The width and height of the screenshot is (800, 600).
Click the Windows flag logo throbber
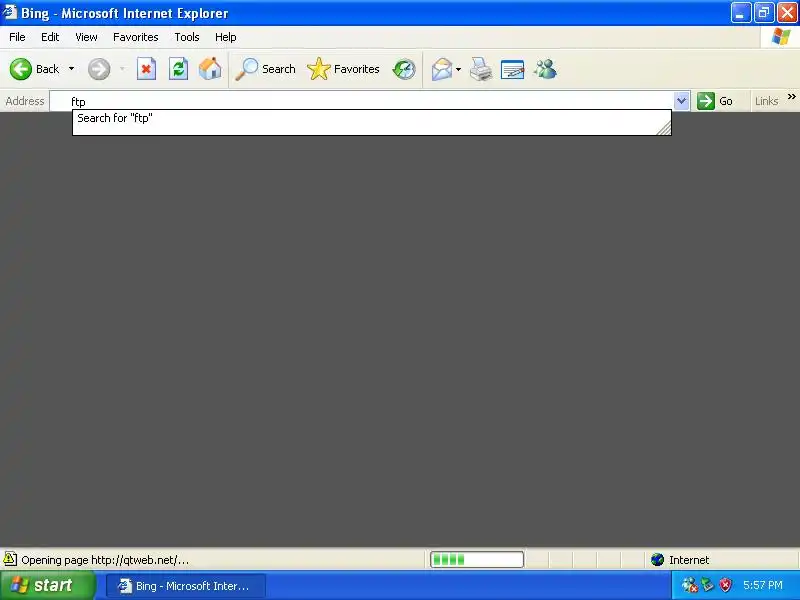tap(781, 37)
